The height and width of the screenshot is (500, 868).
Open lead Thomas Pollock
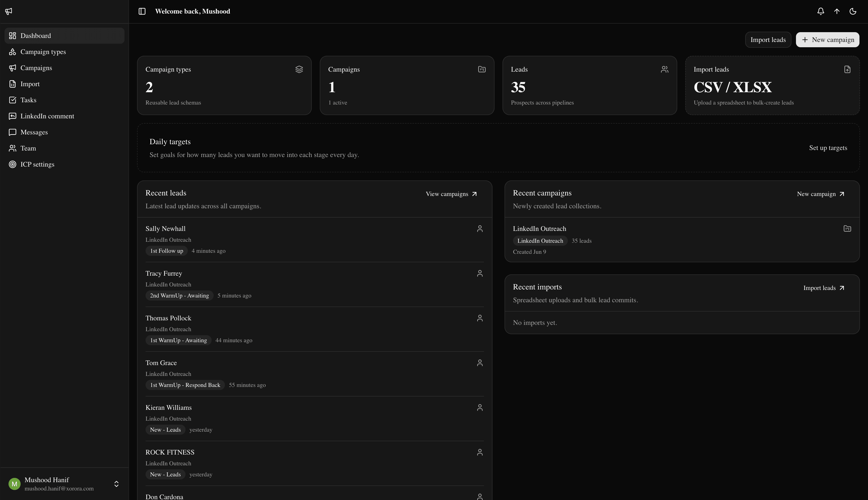click(x=168, y=318)
